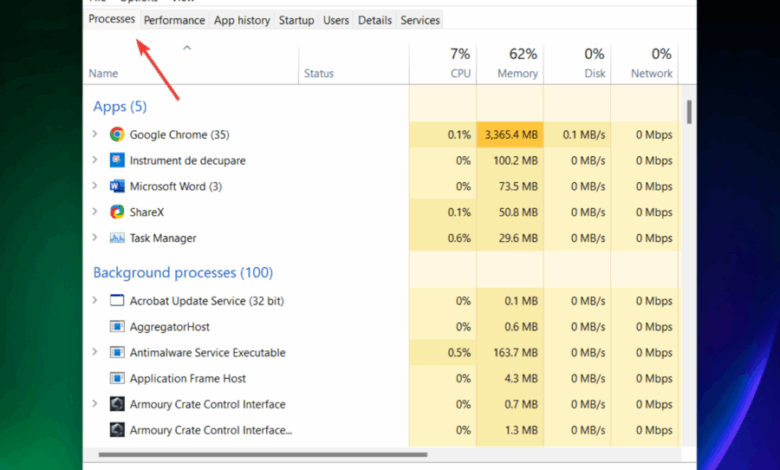Select the Google Chrome (35) name
This screenshot has width=780, height=470.
[179, 135]
